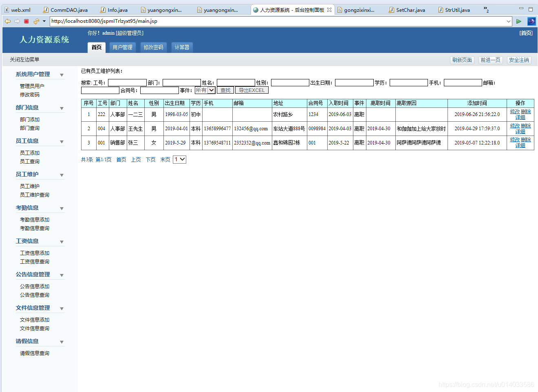Viewport: 538px width, 392px height.
Task: Click 详细 link for employee 张三
Action: coord(520,145)
